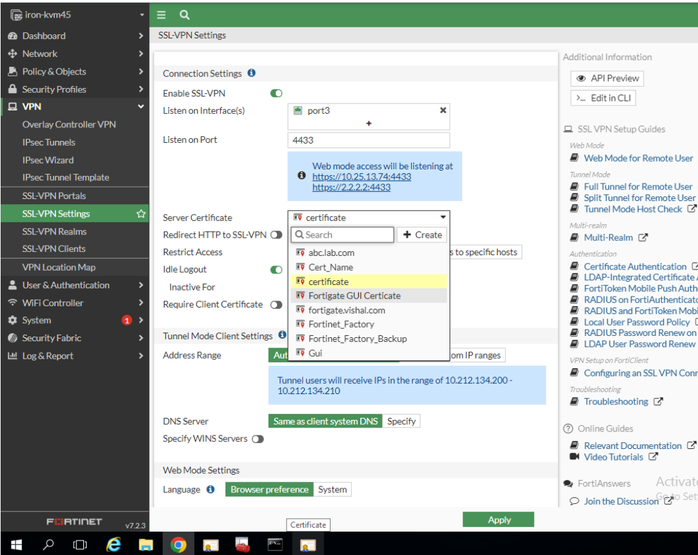The height and width of the screenshot is (555, 698).
Task: Select the System language option
Action: click(x=332, y=490)
